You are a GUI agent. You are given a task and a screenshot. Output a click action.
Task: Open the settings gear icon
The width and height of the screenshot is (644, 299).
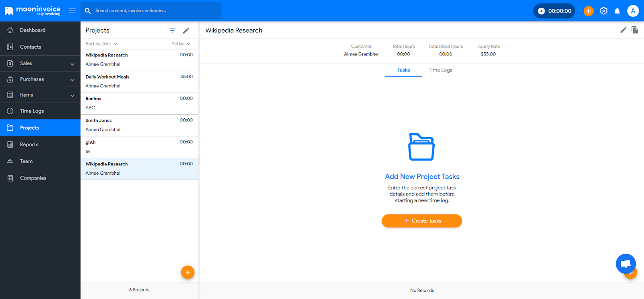tap(603, 11)
